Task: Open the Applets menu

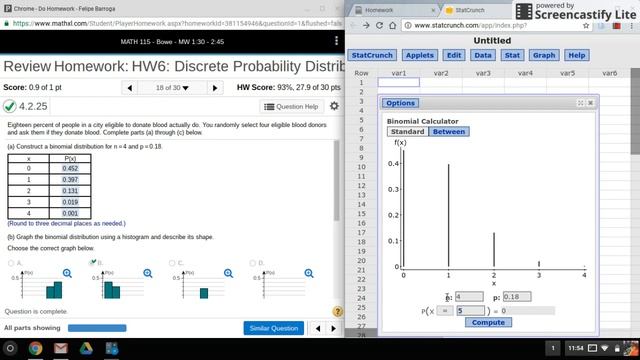Action: coord(420,55)
